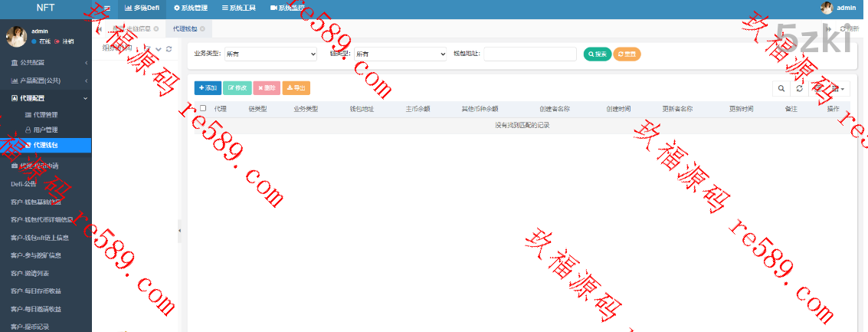The width and height of the screenshot is (868, 332).
Task: Click the left panel collapse arrow handle
Action: (180, 230)
